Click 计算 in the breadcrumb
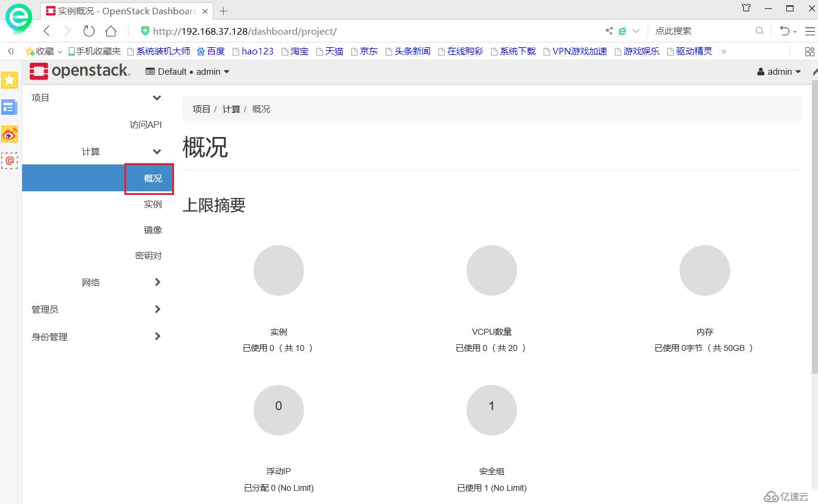The width and height of the screenshot is (818, 504). (231, 109)
